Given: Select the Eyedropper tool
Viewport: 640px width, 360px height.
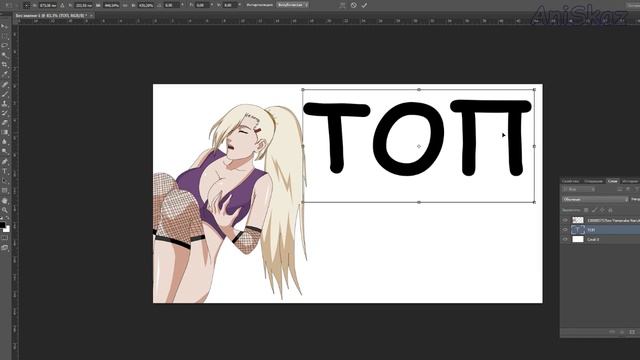Looking at the screenshot, I should [x=4, y=75].
